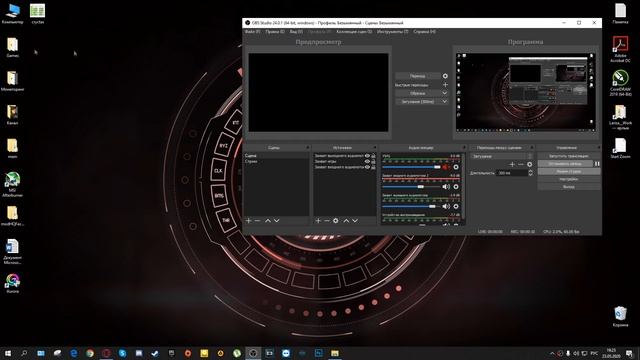This screenshot has width=640, height=360.
Task: Open gear next to Переход button
Action: pyautogui.click(x=445, y=76)
